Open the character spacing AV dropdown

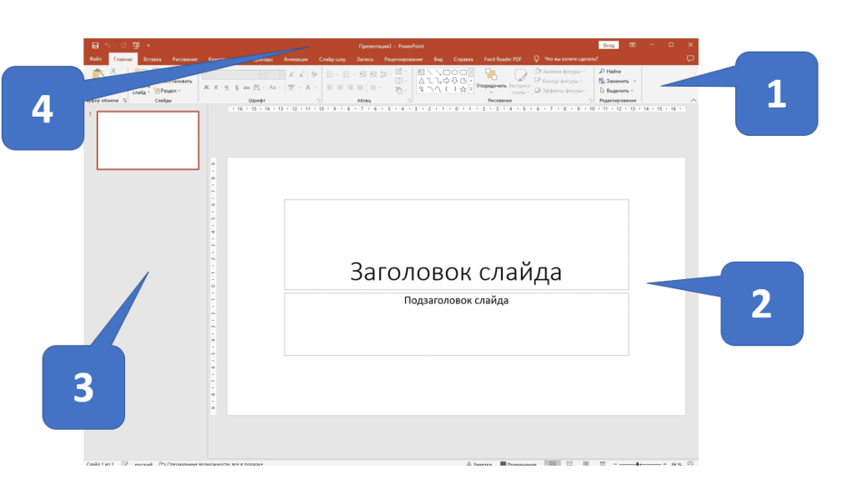pos(257,88)
